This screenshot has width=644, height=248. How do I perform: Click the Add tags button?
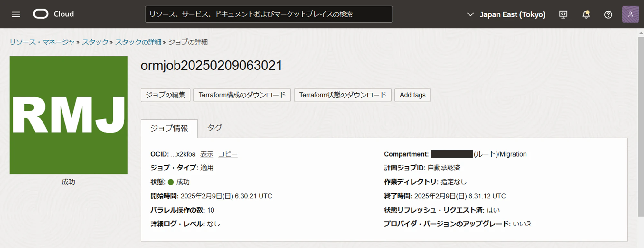click(412, 95)
